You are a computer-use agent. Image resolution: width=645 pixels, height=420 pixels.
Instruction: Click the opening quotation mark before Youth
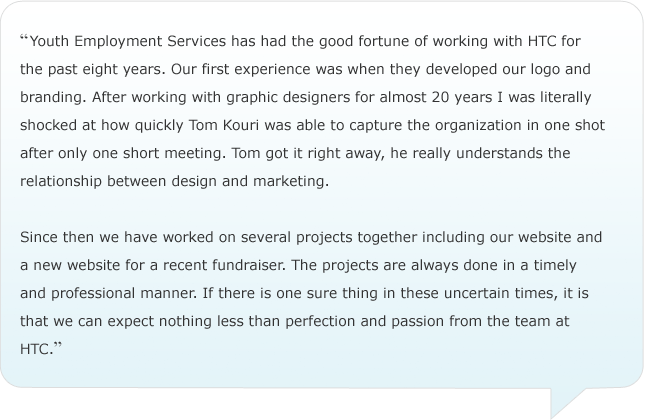pos(24,38)
